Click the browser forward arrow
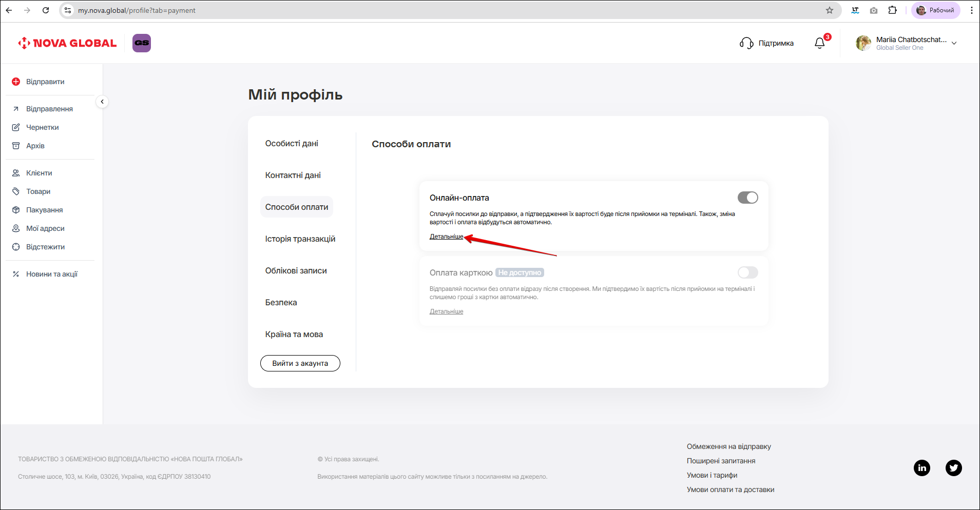980x510 pixels. 27,10
